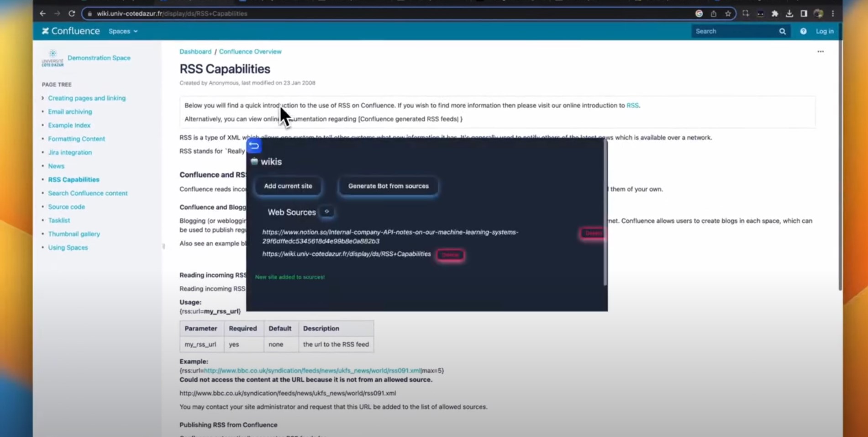The width and height of the screenshot is (868, 437).
Task: Click the 'wikis' title in the popup
Action: pos(271,162)
